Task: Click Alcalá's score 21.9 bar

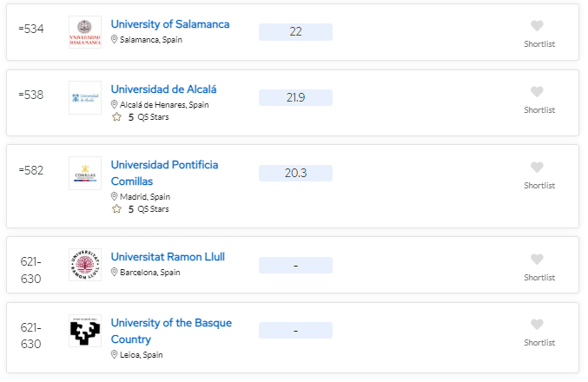Action: click(295, 97)
